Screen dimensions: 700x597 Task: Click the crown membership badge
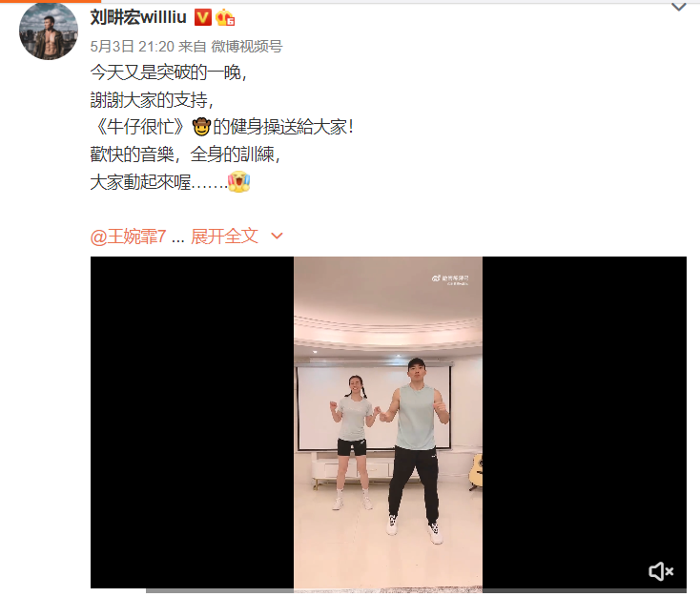225,18
